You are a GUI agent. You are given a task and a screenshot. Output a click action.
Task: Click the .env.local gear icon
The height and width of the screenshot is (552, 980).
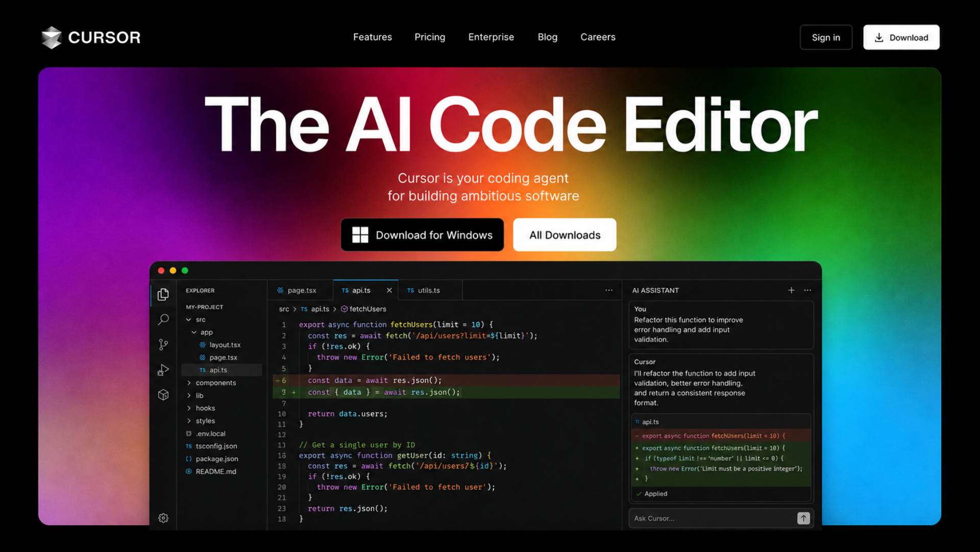[x=189, y=434]
